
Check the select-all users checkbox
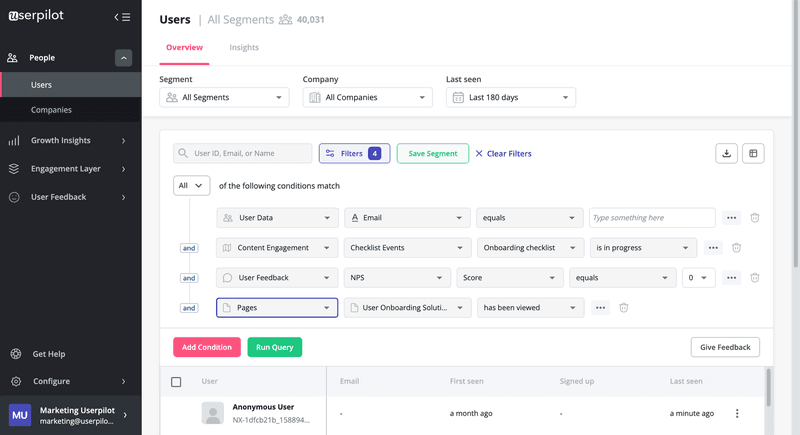[x=176, y=382]
